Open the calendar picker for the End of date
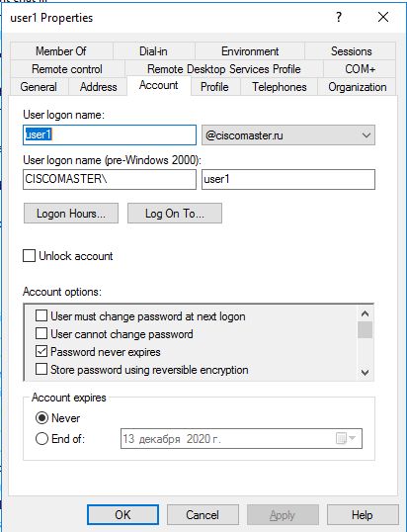 tap(346, 438)
